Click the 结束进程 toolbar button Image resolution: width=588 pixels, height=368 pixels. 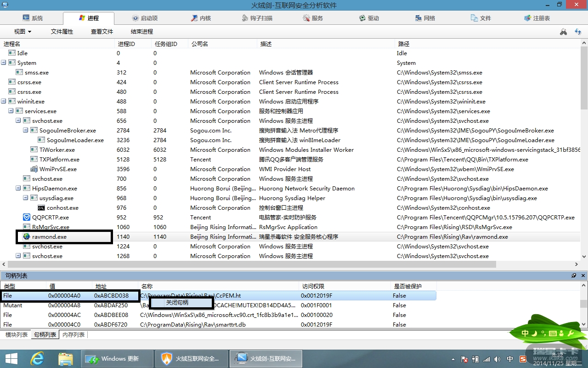tap(142, 32)
